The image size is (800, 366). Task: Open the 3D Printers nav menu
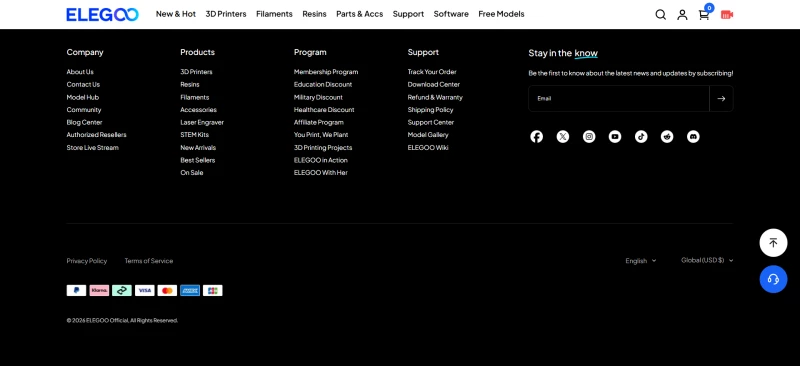(226, 14)
